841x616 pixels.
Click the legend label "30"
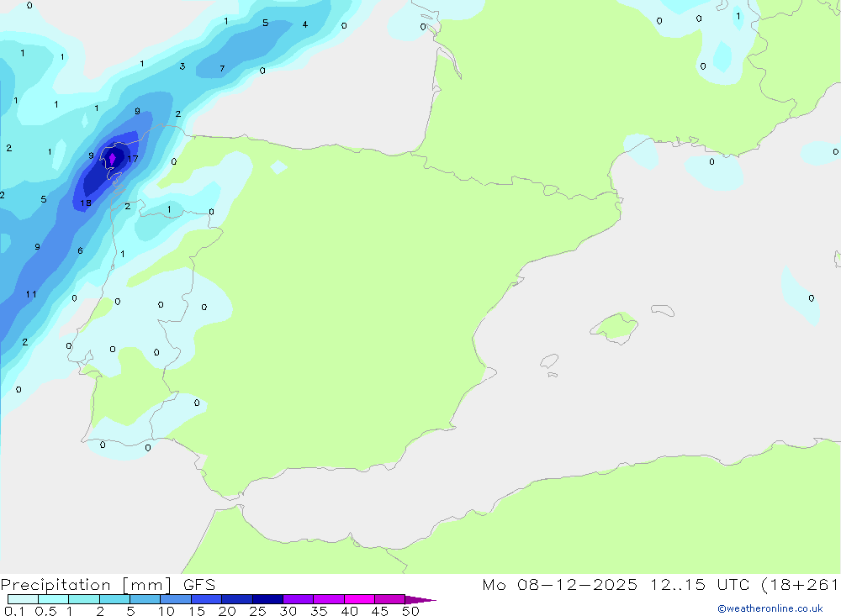288,611
